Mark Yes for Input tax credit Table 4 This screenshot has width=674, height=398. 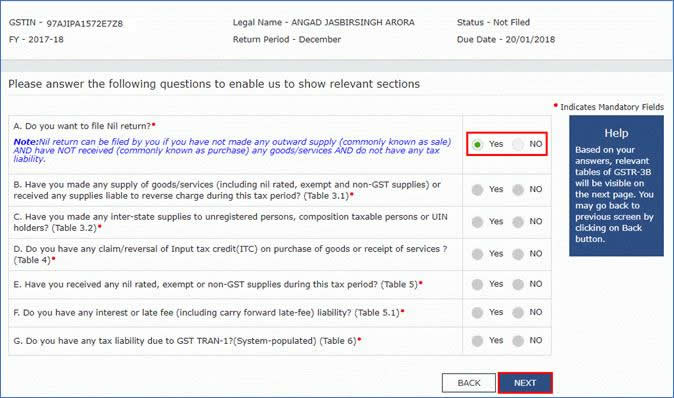pos(477,254)
